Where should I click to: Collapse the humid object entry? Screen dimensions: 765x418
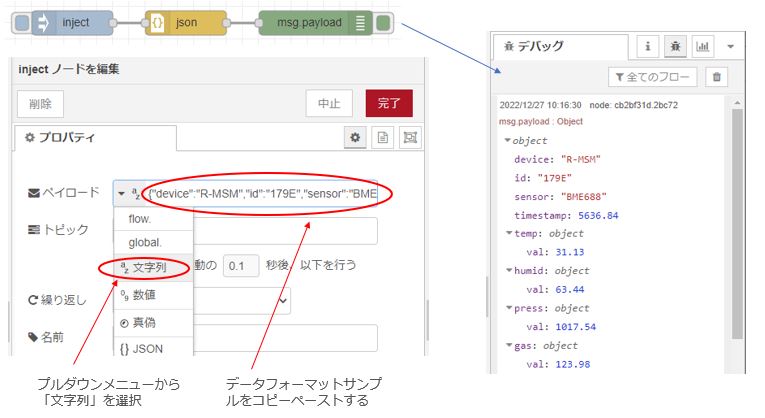click(x=508, y=271)
